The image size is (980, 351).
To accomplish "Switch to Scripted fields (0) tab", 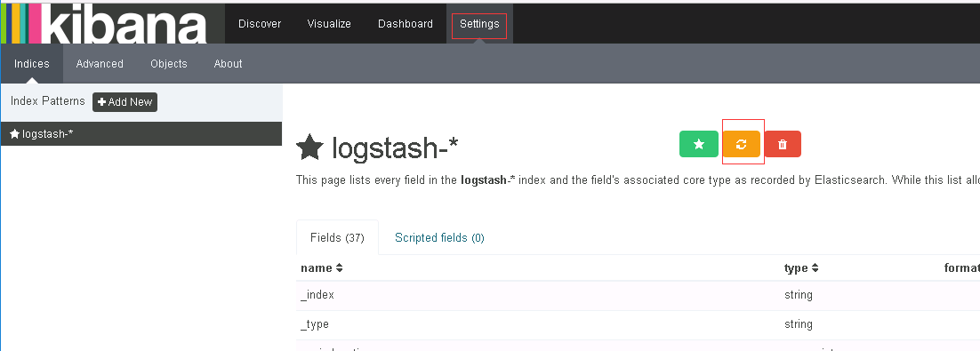I will point(439,237).
